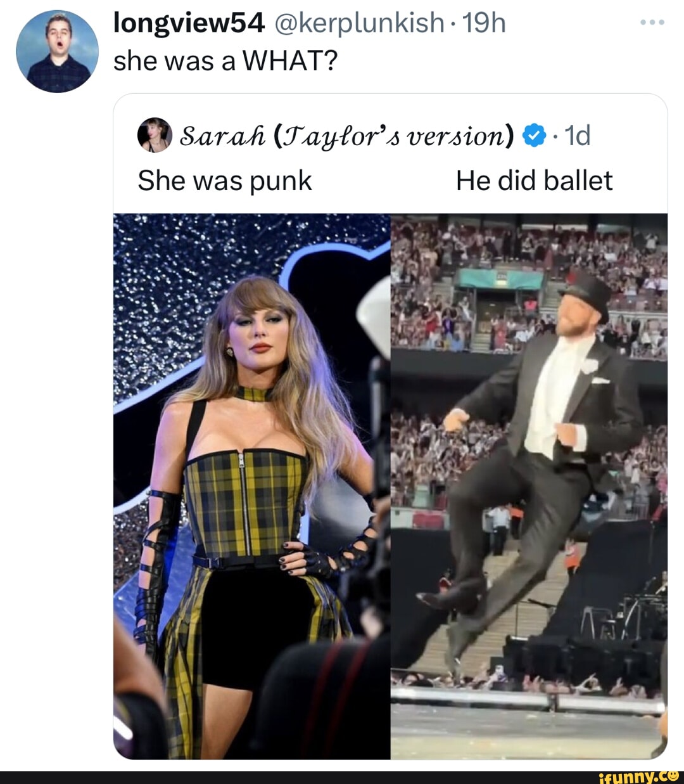Click the small avatar in the quoted tweet
Screen dimensions: 684x784
(x=155, y=135)
